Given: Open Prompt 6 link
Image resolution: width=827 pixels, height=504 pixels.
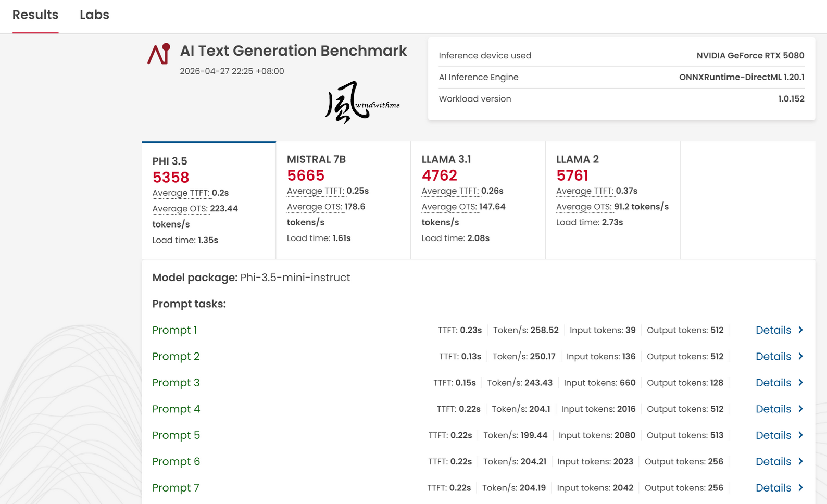Looking at the screenshot, I should click(176, 462).
